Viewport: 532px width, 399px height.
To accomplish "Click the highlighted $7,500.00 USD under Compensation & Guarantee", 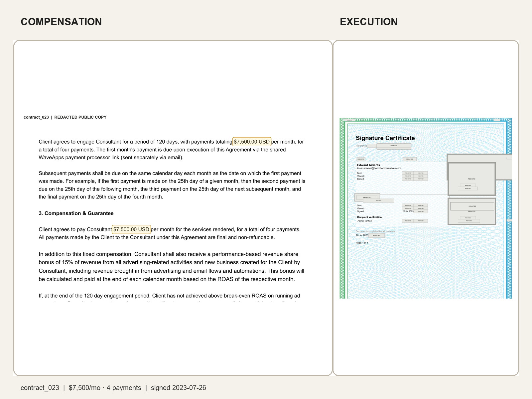I will click(131, 229).
